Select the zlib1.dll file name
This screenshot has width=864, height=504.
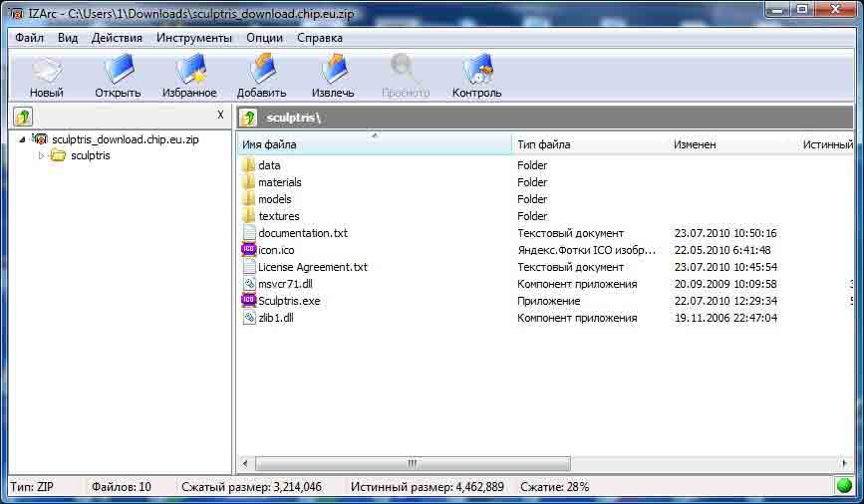276,318
